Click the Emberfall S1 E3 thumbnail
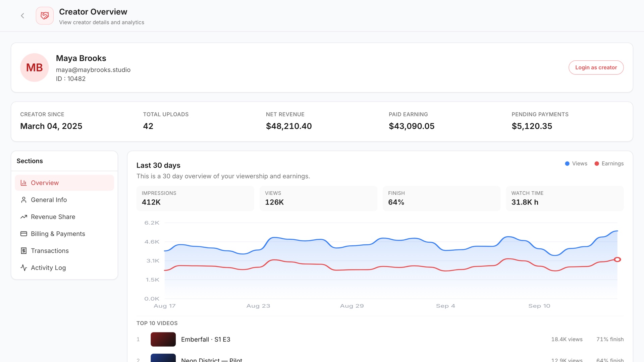This screenshot has width=644, height=362. [x=163, y=339]
